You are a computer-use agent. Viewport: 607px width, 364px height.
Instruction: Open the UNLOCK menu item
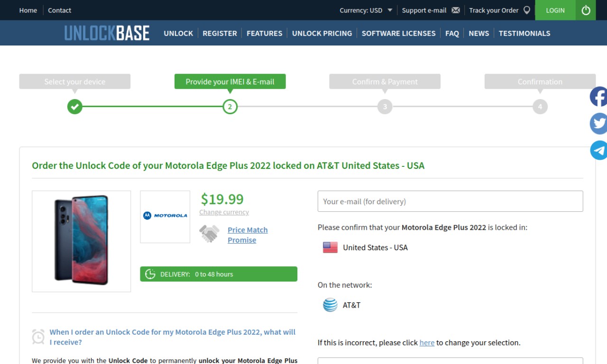coord(178,33)
